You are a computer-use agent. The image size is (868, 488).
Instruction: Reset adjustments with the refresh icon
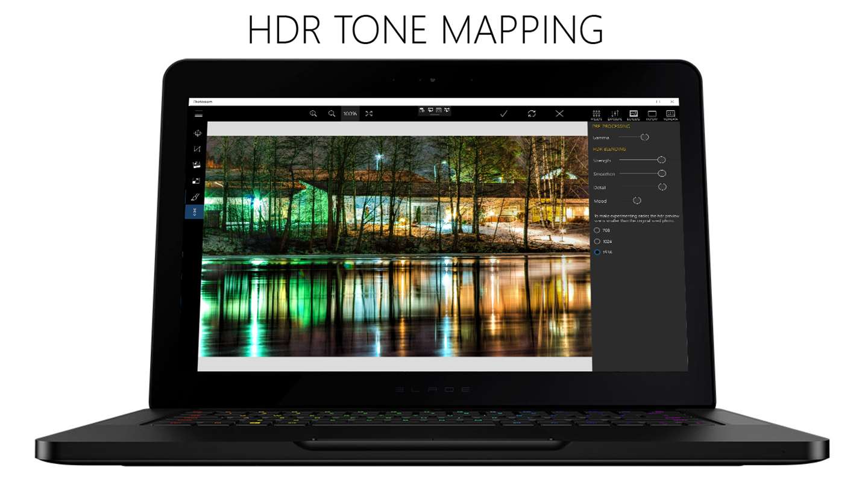pos(532,113)
